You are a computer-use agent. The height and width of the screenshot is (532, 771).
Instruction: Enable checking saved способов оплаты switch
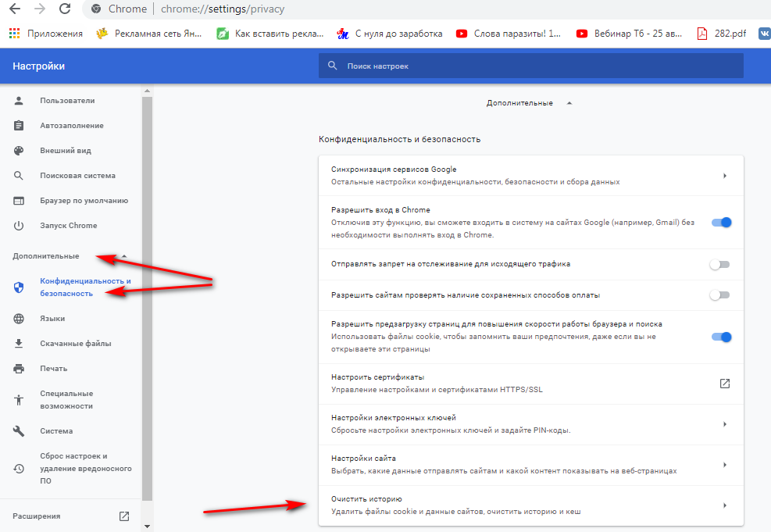[720, 295]
